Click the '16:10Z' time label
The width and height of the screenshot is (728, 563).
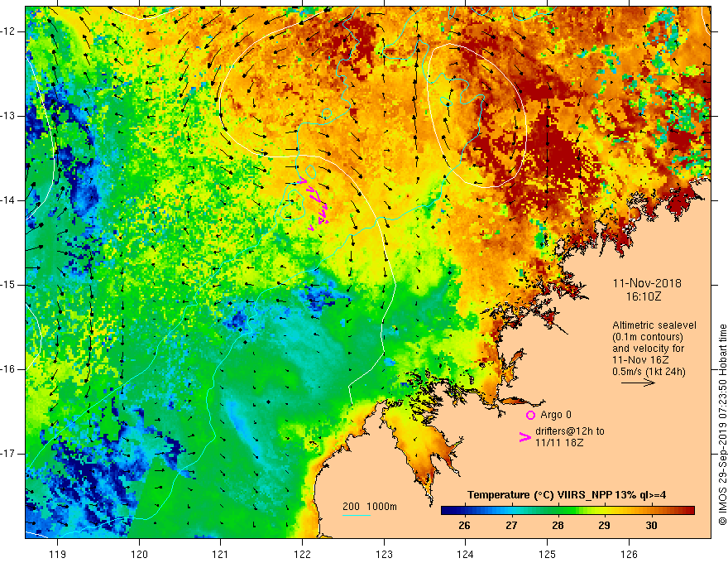tap(643, 296)
